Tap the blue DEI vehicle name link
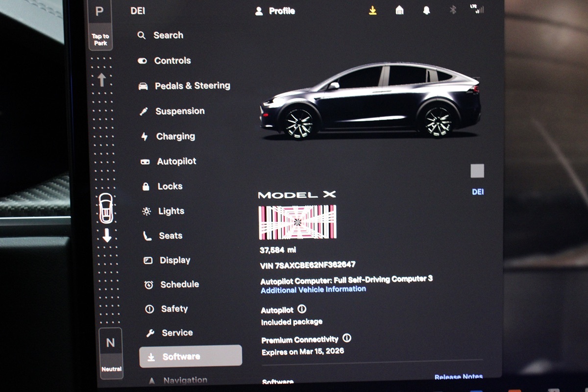588x392 pixels. tap(478, 192)
